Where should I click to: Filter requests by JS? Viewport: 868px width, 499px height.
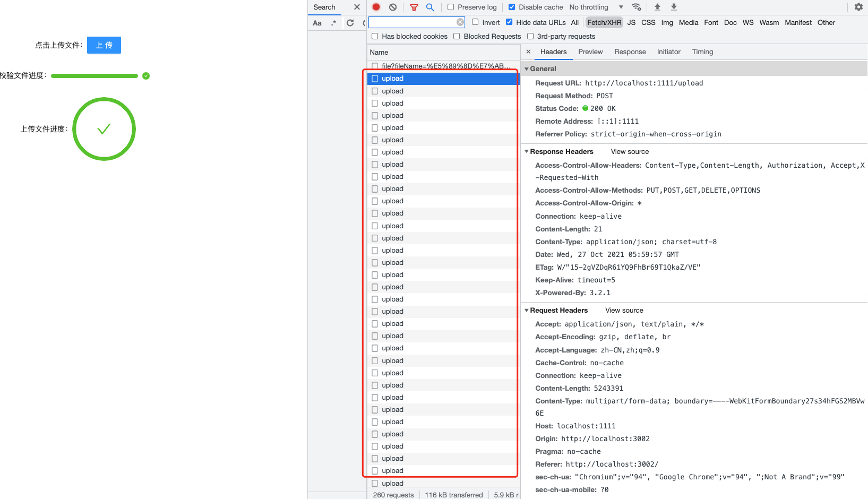click(x=631, y=22)
